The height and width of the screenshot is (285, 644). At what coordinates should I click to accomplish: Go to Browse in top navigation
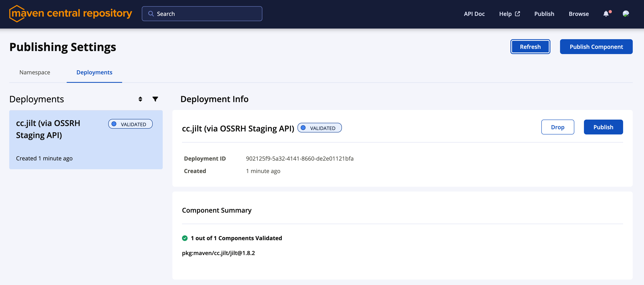[579, 14]
